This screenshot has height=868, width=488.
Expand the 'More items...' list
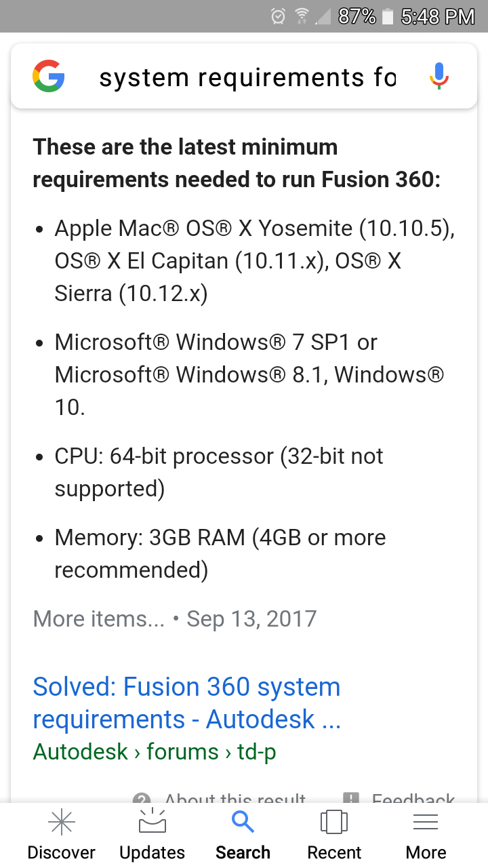coord(98,618)
